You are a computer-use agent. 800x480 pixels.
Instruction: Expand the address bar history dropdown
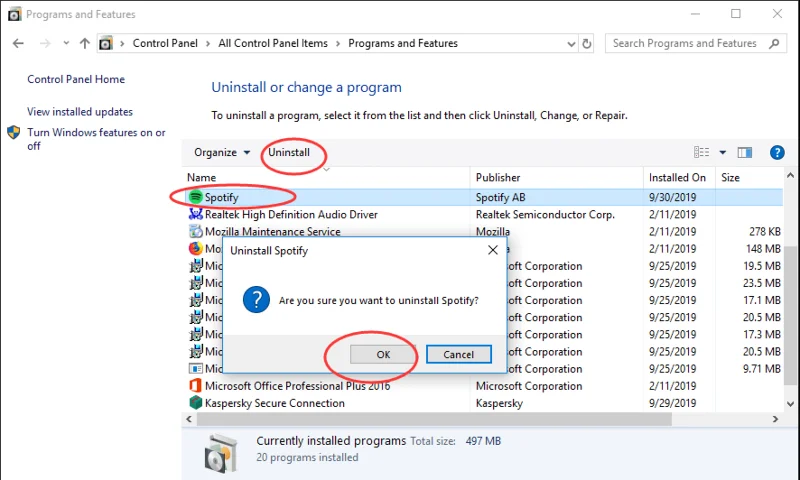571,44
